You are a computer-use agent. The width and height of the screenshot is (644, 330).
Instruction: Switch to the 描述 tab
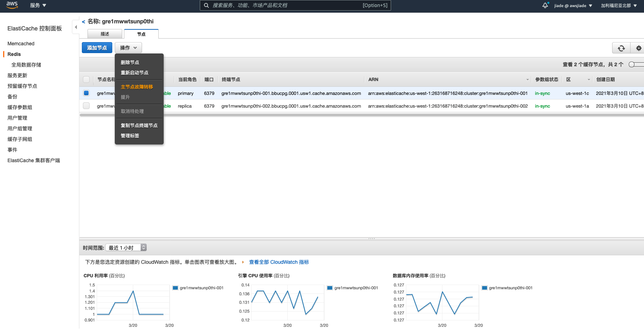click(x=104, y=34)
